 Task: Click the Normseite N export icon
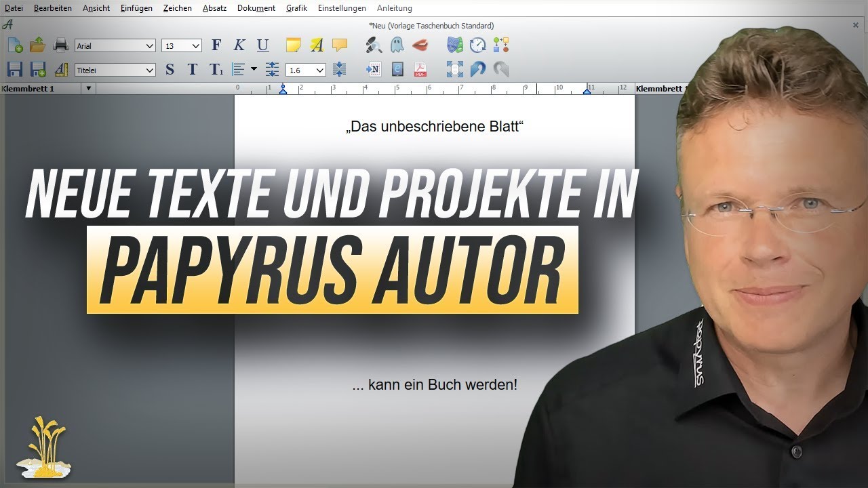click(x=374, y=69)
